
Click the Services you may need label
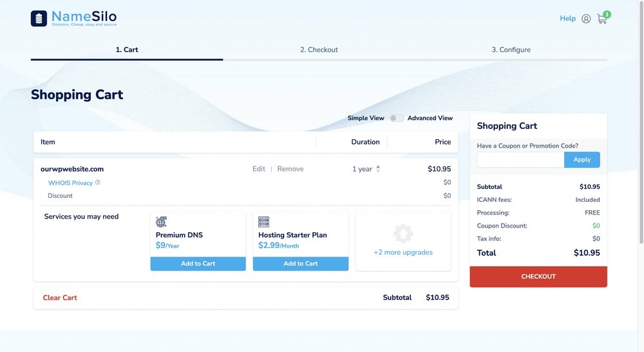[81, 217]
